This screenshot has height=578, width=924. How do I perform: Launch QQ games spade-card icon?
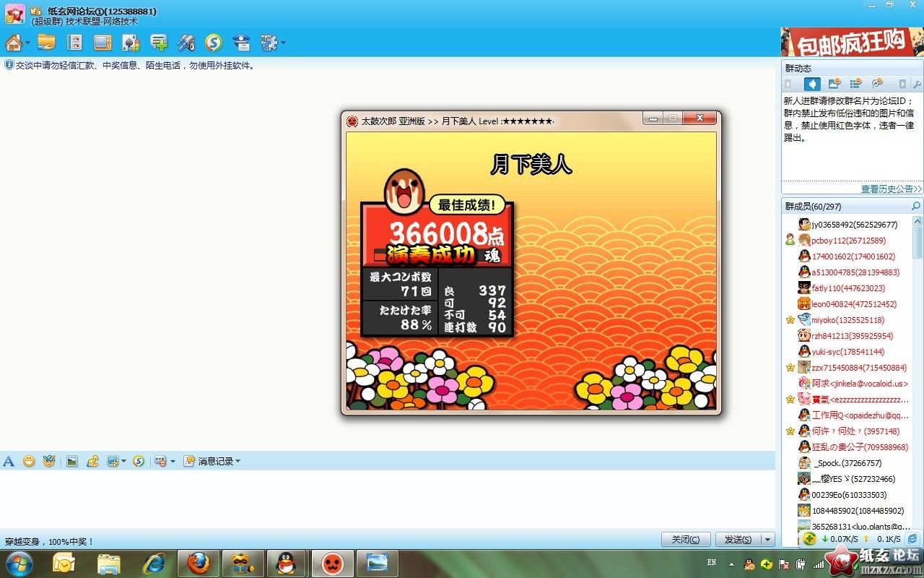coord(131,43)
